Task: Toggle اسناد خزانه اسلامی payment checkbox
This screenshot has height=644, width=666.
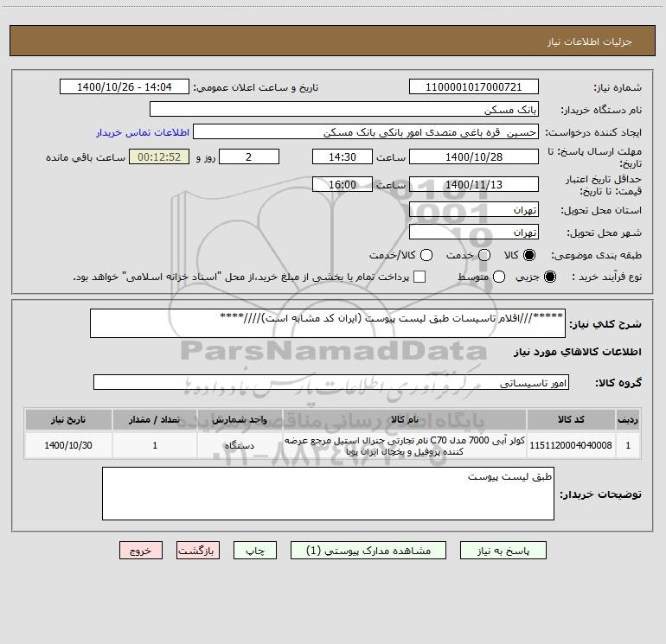Action: (x=419, y=277)
